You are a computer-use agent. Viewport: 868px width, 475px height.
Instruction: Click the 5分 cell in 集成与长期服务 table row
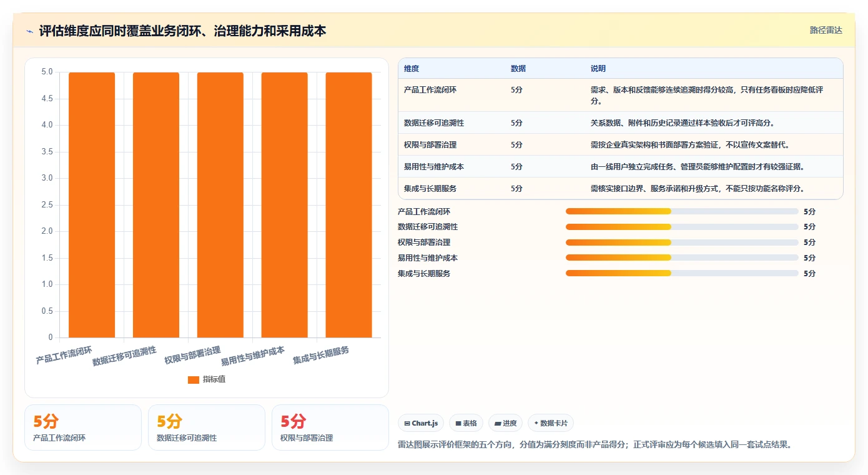(516, 189)
